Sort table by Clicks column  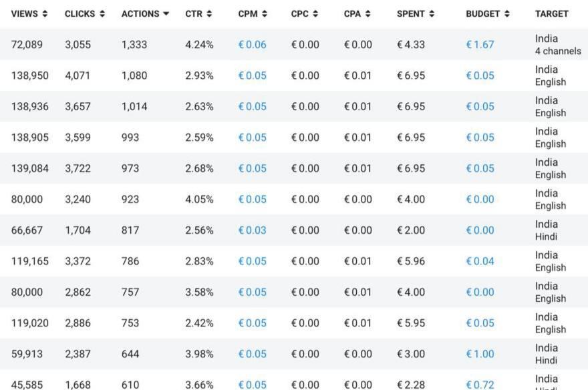(84, 13)
